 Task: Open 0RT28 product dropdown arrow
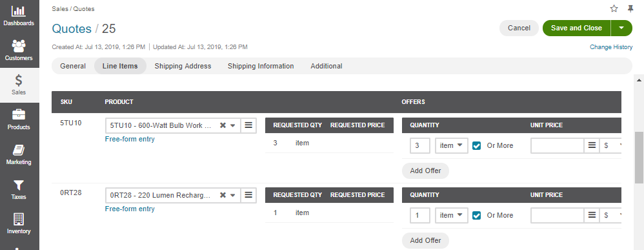(233, 195)
